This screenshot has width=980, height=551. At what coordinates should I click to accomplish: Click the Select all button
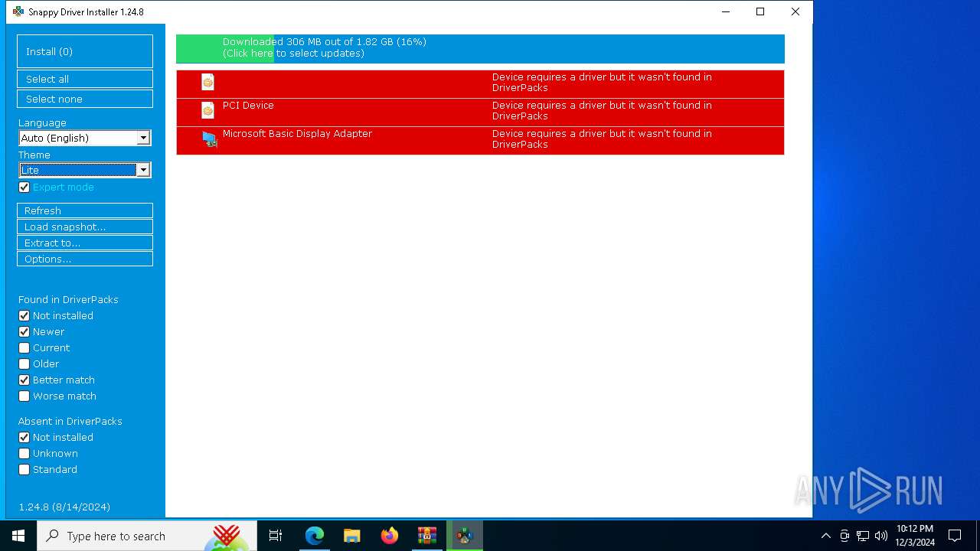click(85, 79)
